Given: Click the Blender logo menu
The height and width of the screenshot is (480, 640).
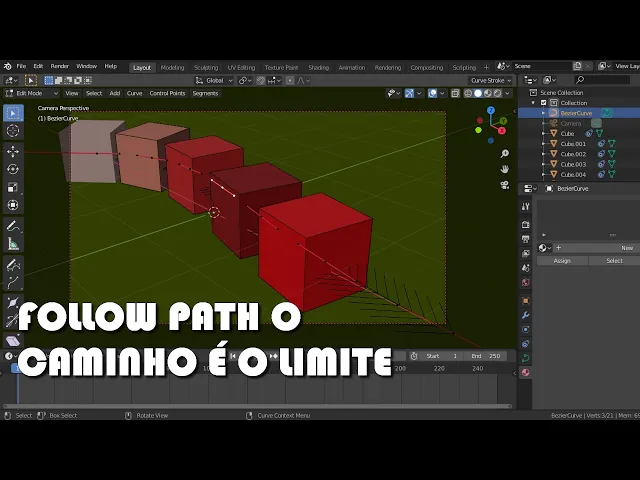Looking at the screenshot, I should (x=8, y=66).
